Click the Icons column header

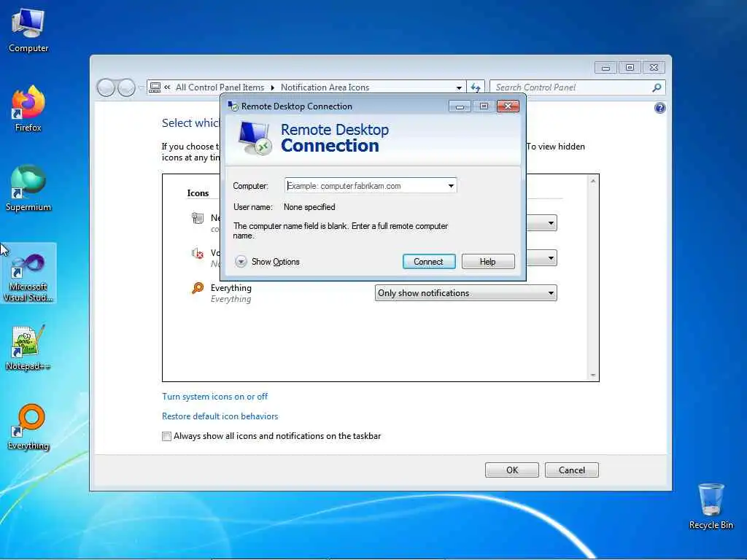pyautogui.click(x=198, y=192)
